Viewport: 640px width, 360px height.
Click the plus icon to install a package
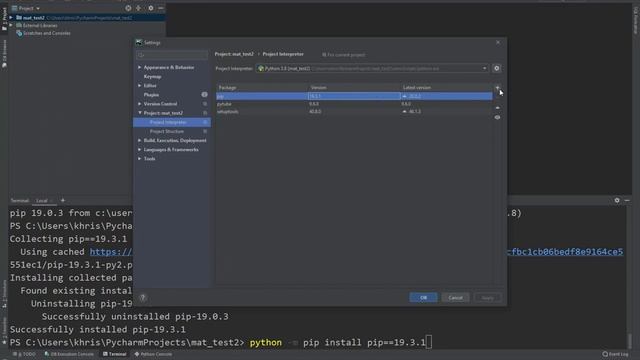497,88
